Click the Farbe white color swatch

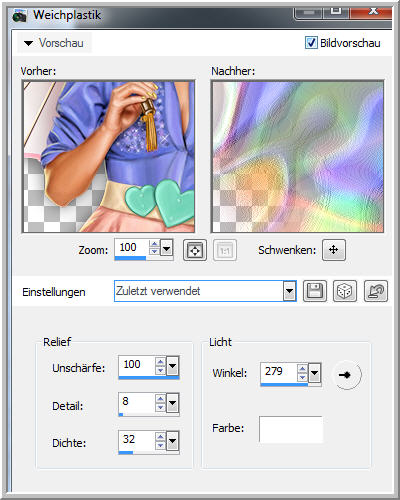(291, 429)
